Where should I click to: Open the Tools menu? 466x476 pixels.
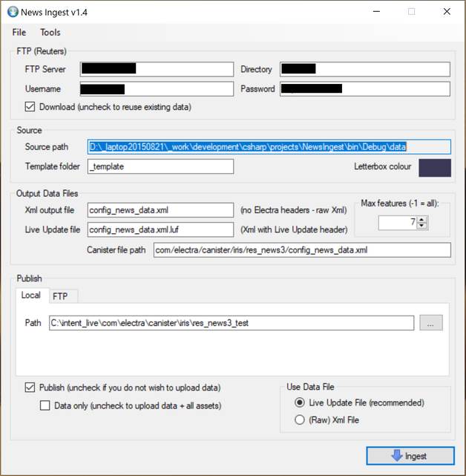(x=50, y=33)
